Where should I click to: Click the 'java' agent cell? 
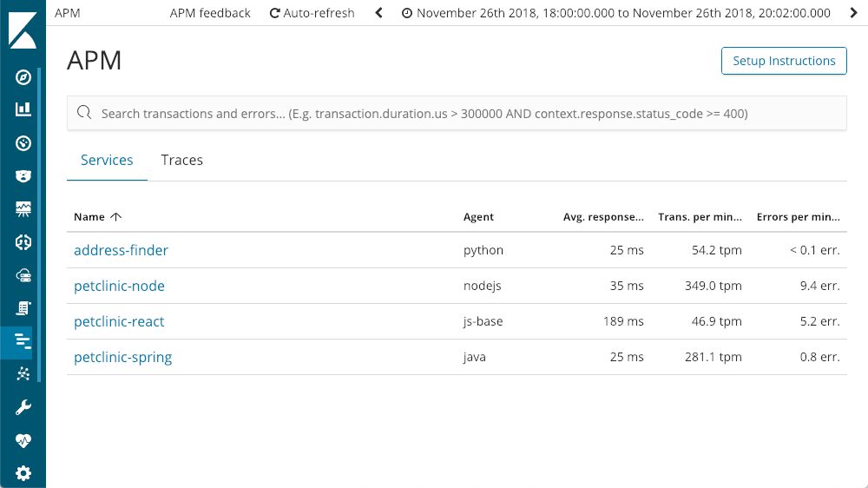pyautogui.click(x=475, y=357)
